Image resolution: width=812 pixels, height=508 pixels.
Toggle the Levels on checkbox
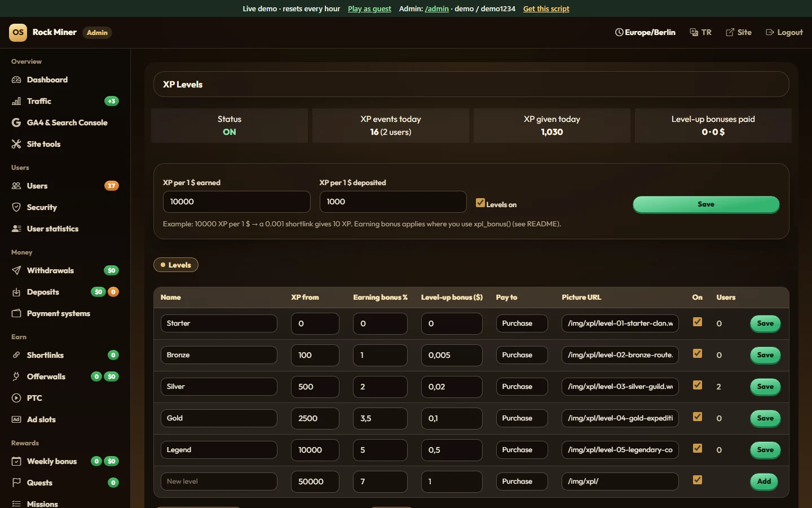480,203
